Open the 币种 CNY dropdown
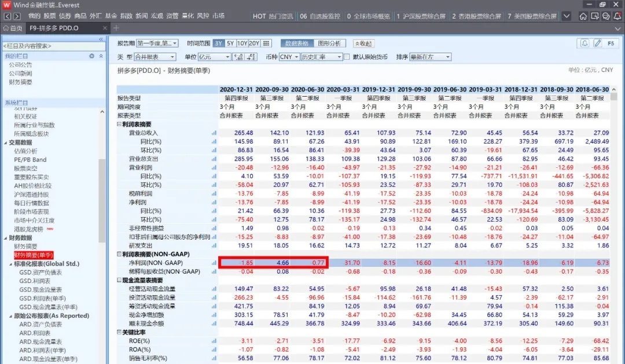 286,57
